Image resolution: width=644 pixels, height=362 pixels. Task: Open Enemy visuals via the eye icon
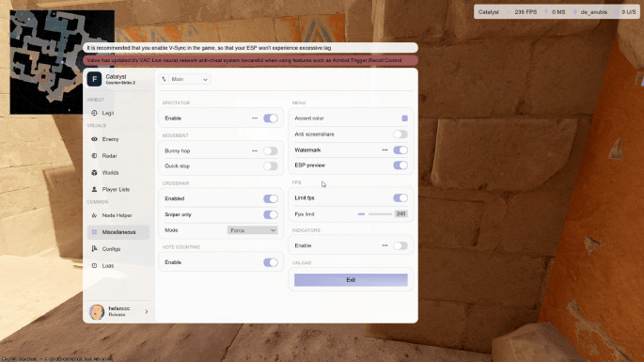pos(94,139)
